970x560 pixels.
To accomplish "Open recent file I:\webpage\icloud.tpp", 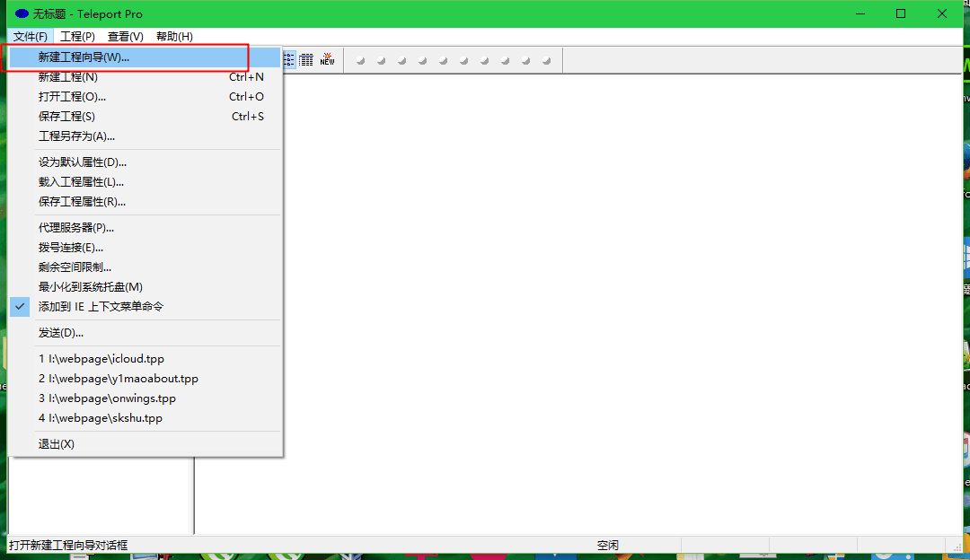I will point(146,358).
